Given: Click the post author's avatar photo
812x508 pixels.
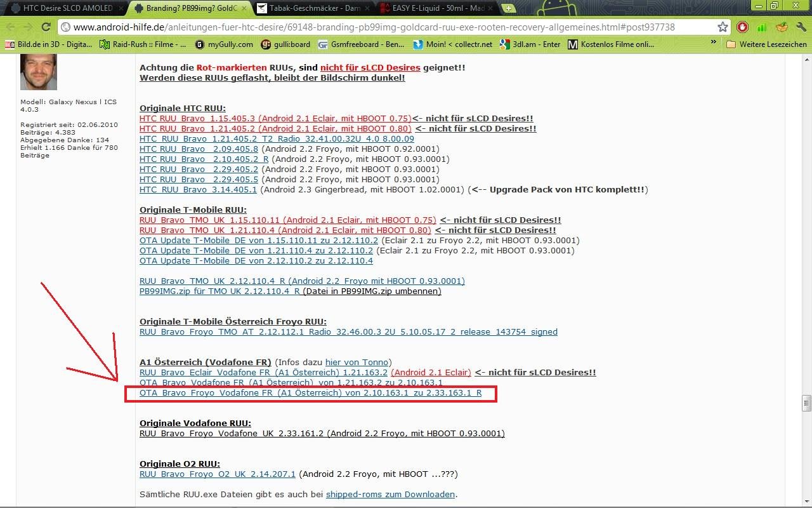Looking at the screenshot, I should (x=39, y=72).
